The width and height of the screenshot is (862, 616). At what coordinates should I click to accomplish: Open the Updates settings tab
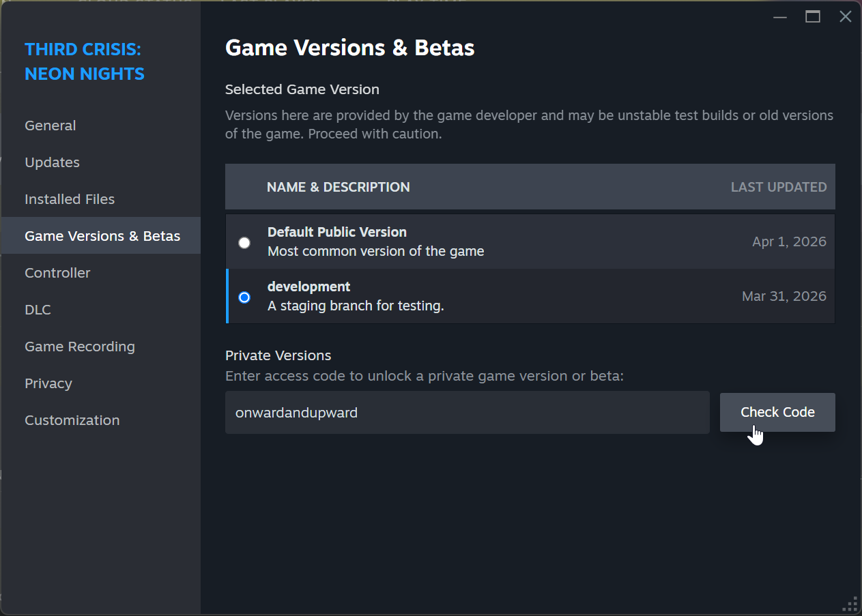point(53,162)
